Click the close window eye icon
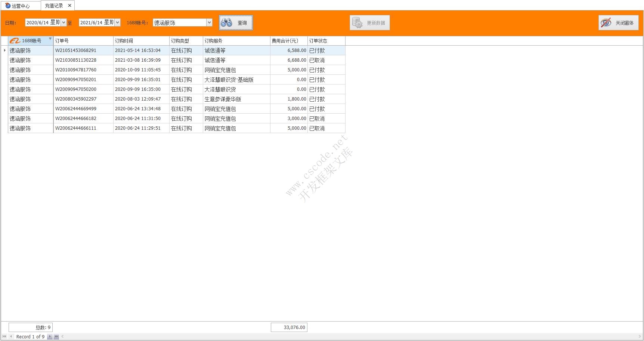This screenshot has height=341, width=644. pyautogui.click(x=606, y=23)
